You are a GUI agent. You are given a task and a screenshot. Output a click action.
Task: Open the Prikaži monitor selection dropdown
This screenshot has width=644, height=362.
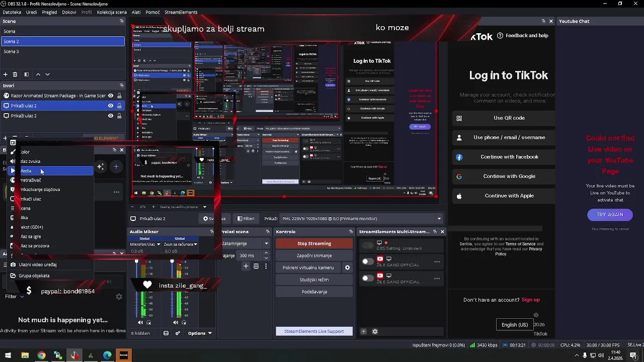click(x=361, y=219)
